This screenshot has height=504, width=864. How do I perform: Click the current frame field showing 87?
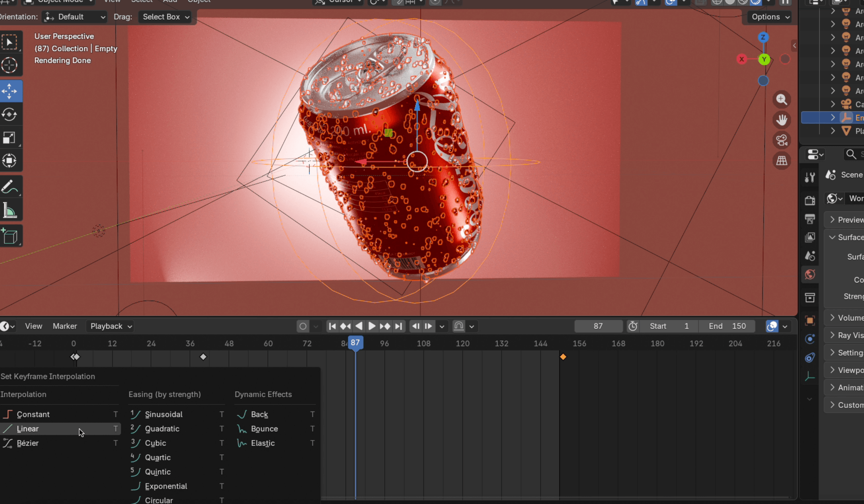598,326
